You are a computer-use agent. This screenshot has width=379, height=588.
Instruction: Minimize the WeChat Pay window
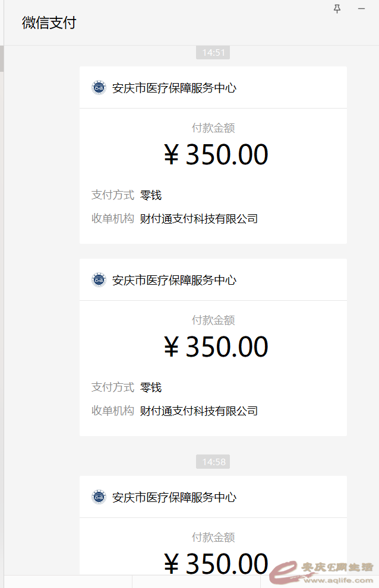click(x=361, y=9)
